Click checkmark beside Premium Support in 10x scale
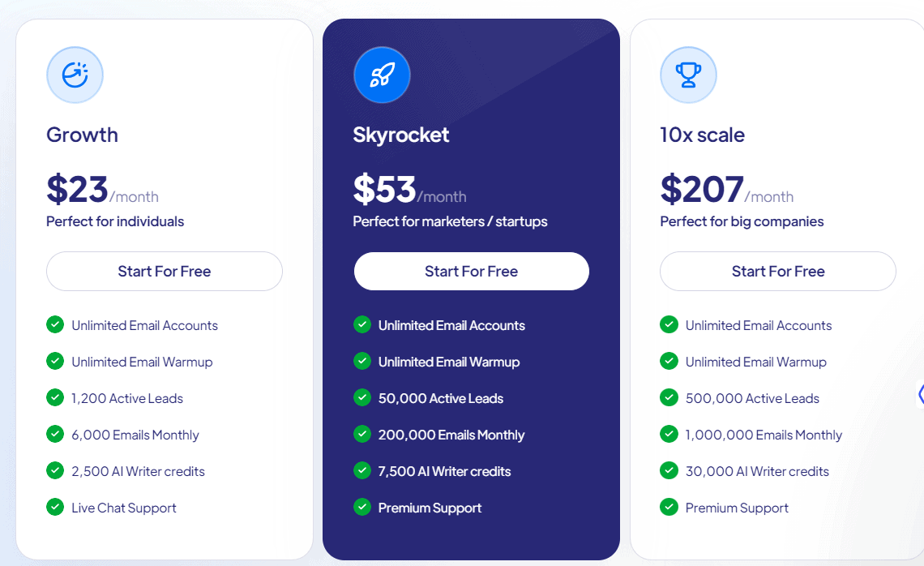Viewport: 924px width, 566px height. pos(669,508)
